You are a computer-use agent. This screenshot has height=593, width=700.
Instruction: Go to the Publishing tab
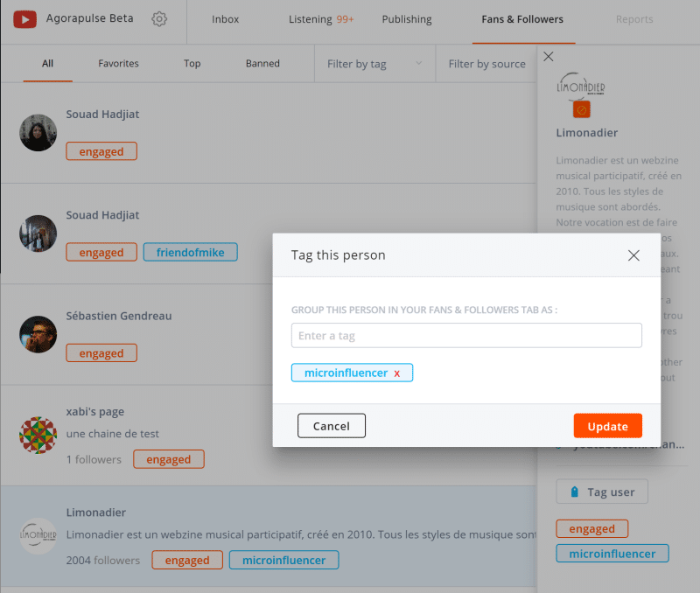tap(407, 19)
